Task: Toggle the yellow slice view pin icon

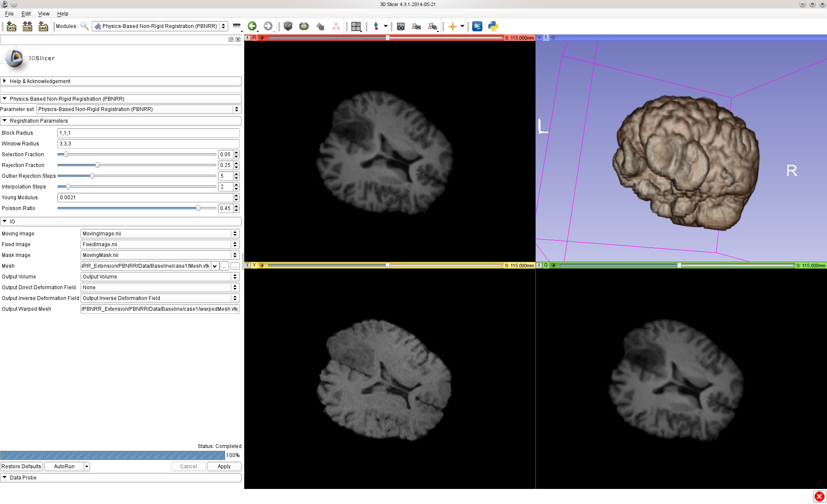Action: 248,266
